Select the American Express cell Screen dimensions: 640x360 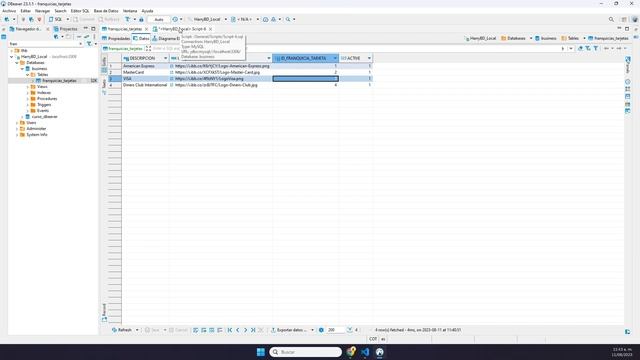[x=145, y=66]
